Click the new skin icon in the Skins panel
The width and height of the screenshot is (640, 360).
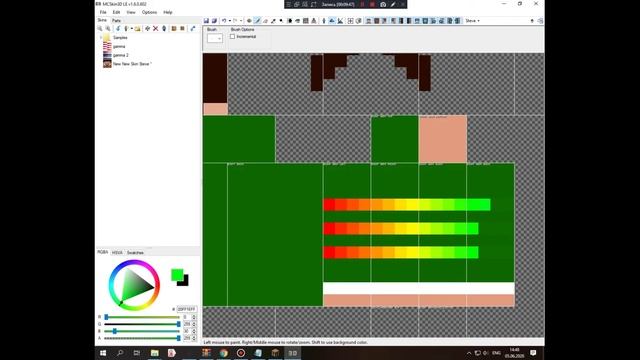tap(126, 29)
